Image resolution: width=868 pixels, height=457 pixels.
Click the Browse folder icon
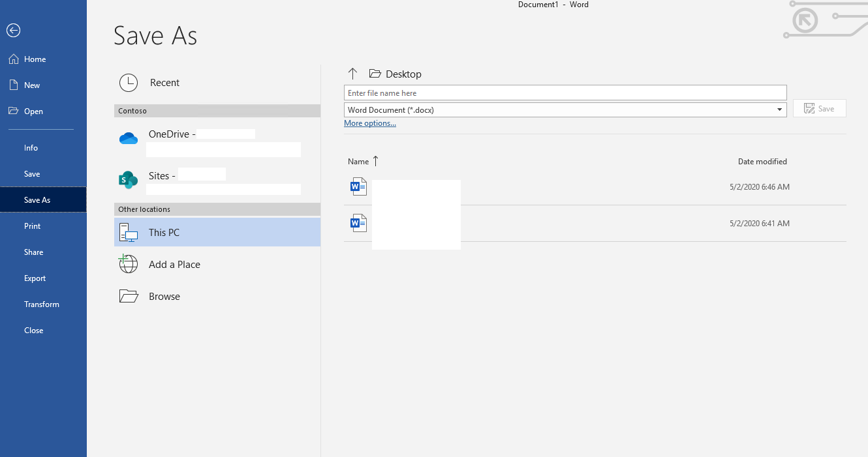[x=129, y=296]
